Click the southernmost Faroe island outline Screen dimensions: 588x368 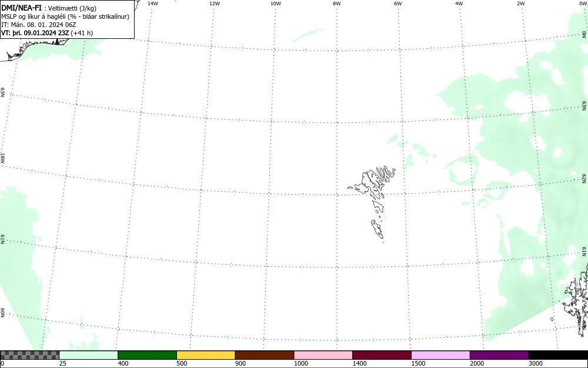tap(377, 229)
